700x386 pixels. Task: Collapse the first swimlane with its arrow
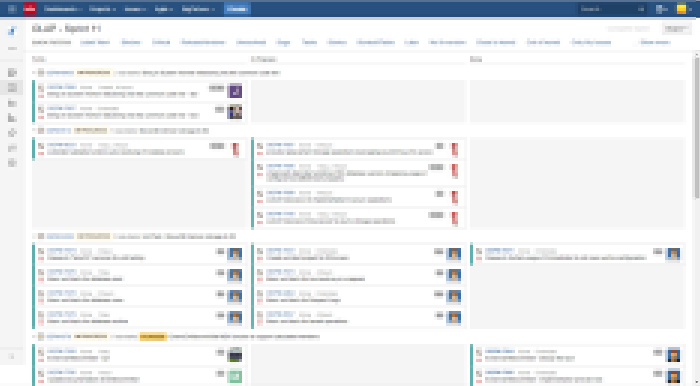pyautogui.click(x=34, y=73)
